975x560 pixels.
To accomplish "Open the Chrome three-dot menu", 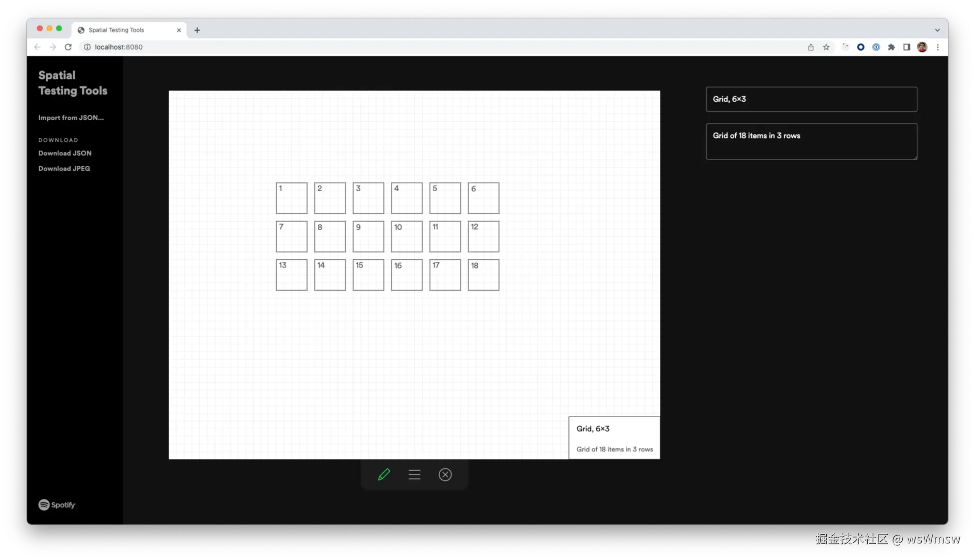I will 937,47.
